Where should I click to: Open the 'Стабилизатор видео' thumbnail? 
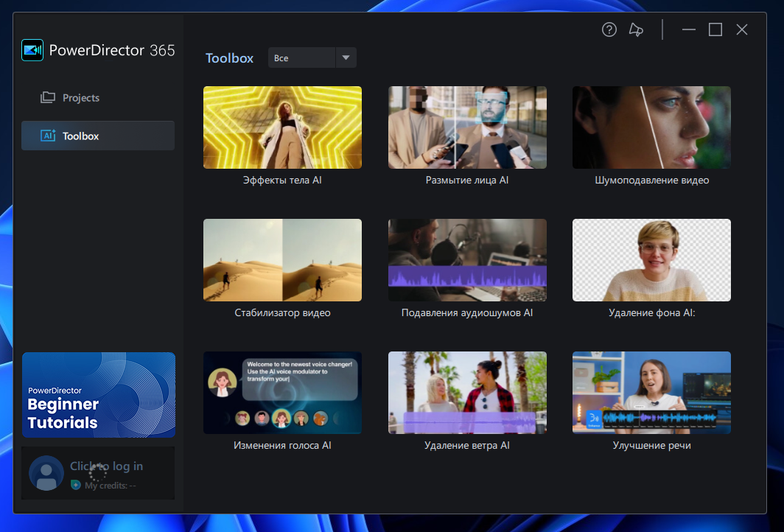(282, 260)
